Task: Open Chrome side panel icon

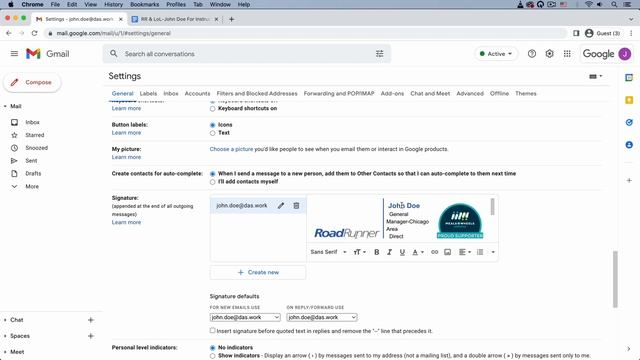Action: pos(576,33)
